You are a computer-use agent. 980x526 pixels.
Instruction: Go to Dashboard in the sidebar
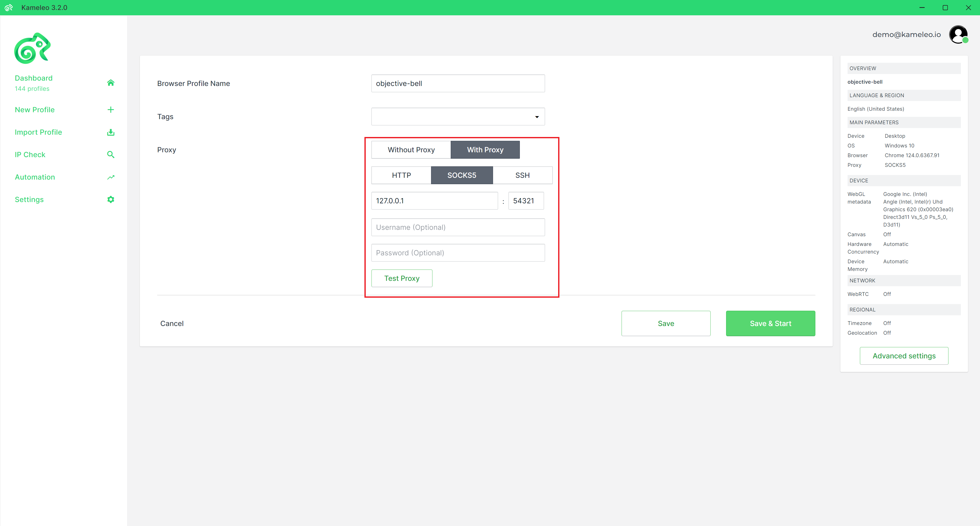coord(34,78)
